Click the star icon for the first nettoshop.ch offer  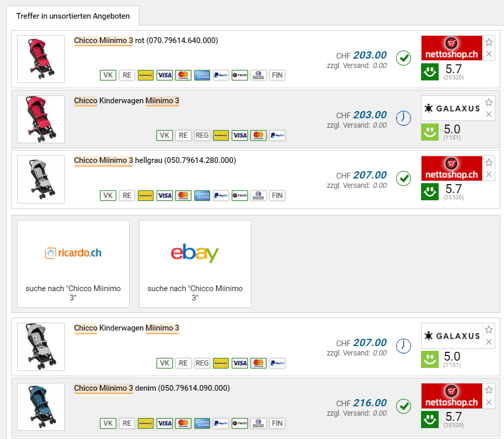488,43
